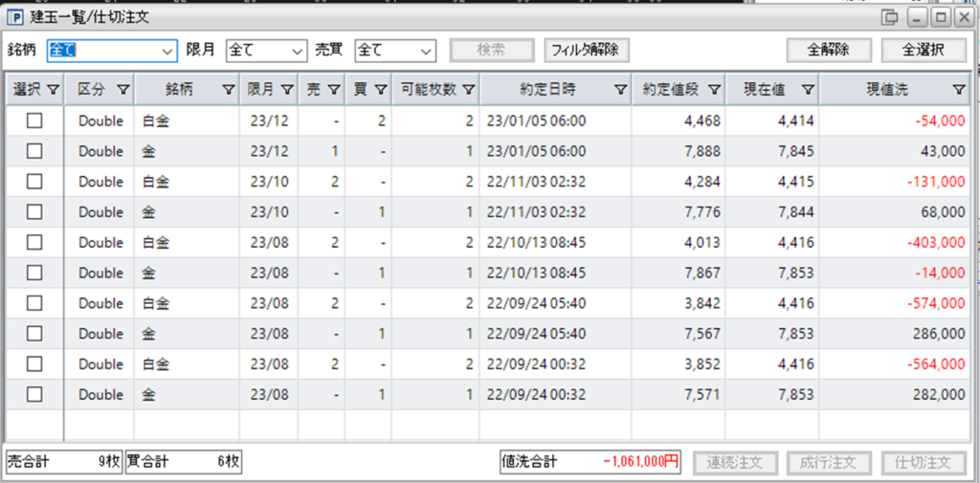This screenshot has height=483, width=980.
Task: Click the filter icon on 選択 column
Action: click(x=54, y=91)
